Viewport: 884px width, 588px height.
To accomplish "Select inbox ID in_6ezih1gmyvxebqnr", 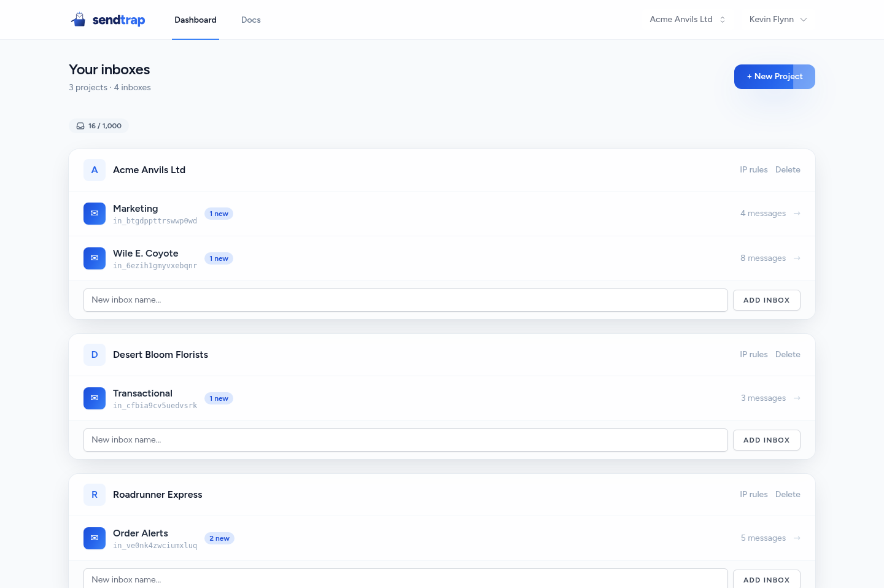I will (x=155, y=266).
